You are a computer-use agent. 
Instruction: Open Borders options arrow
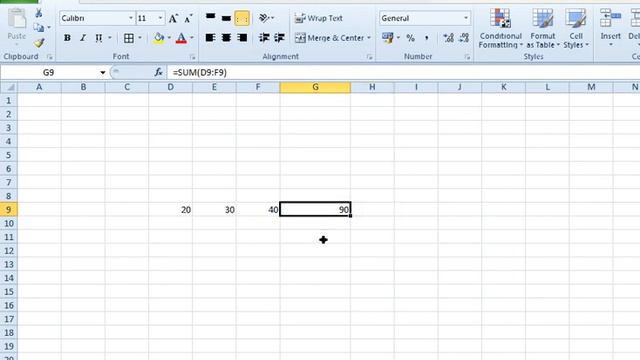pos(140,38)
